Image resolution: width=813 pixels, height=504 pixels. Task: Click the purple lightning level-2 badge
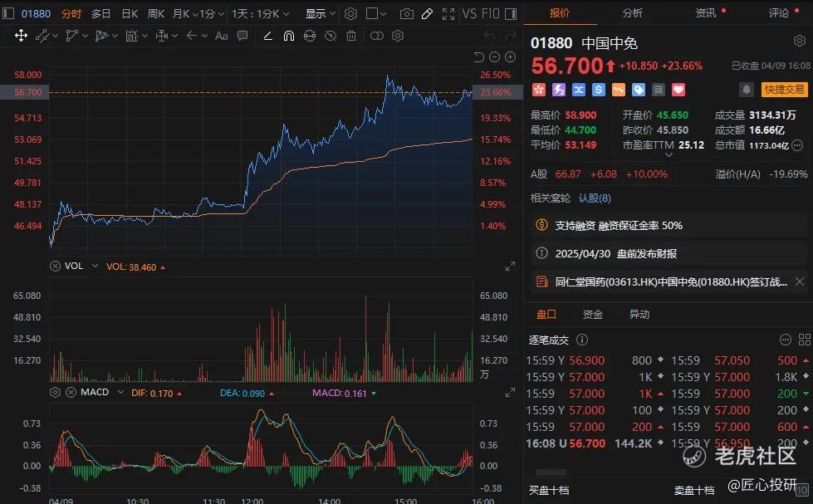click(558, 90)
